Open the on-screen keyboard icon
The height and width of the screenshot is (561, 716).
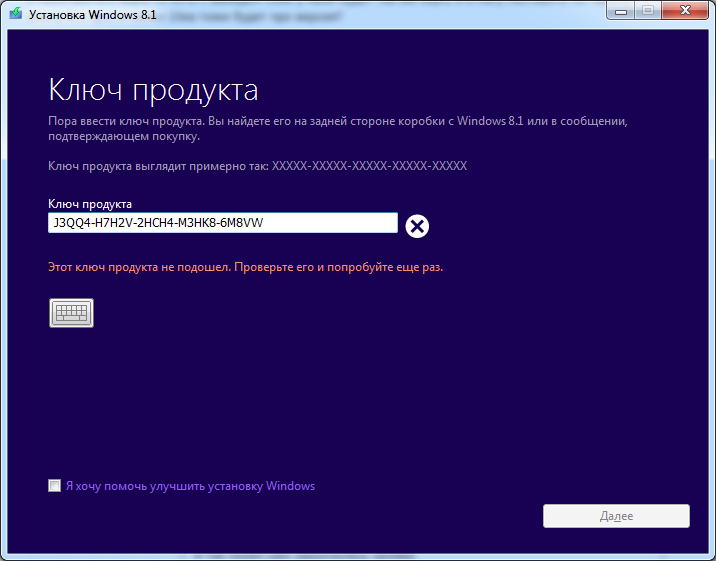(x=71, y=312)
